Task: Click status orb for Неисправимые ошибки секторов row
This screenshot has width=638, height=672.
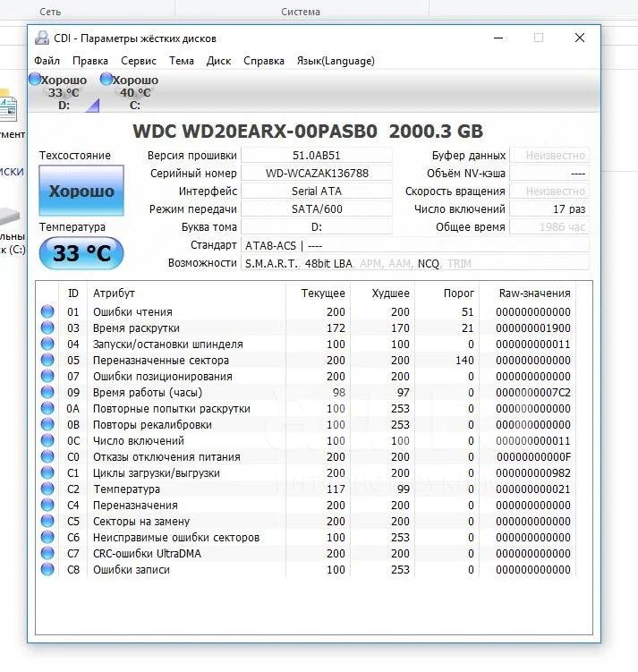Action: (x=47, y=538)
